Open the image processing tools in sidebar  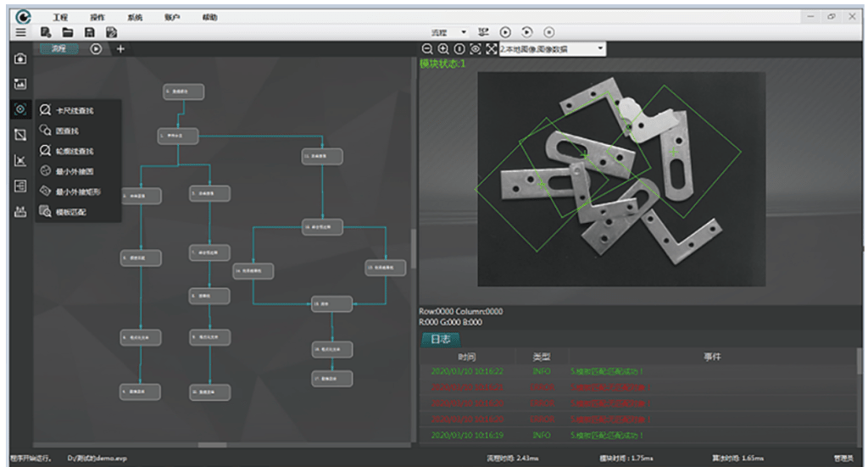21,84
